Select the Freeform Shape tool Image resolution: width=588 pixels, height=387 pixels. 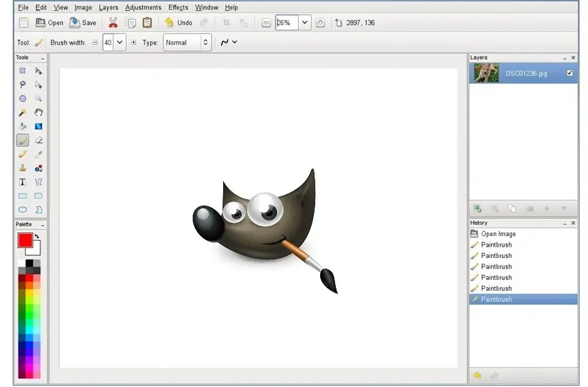(x=38, y=210)
